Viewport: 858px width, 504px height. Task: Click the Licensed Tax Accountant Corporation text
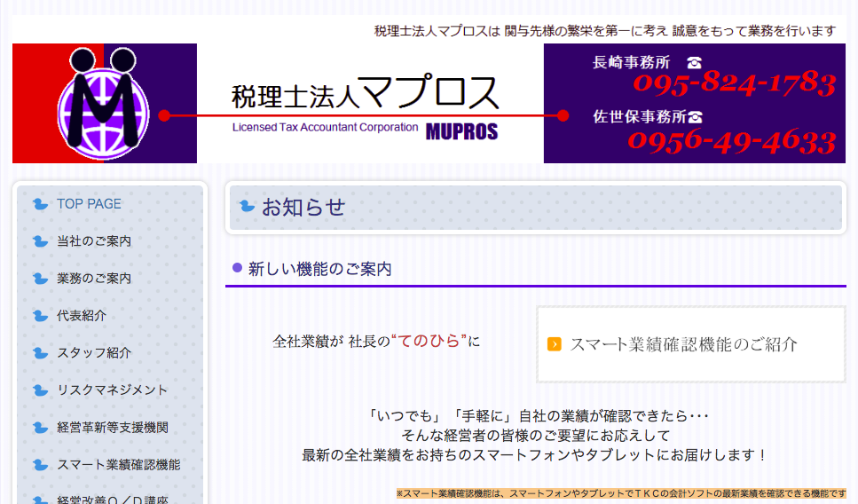325,127
